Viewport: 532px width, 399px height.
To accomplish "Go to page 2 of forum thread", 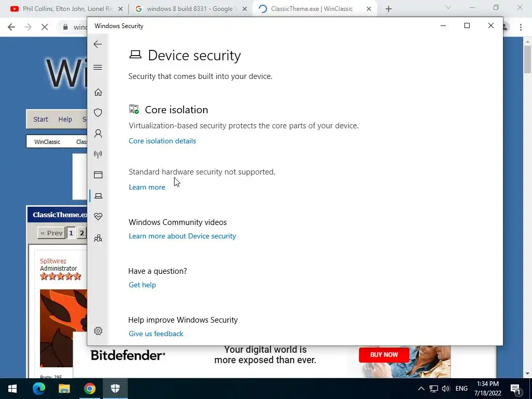I will click(82, 233).
